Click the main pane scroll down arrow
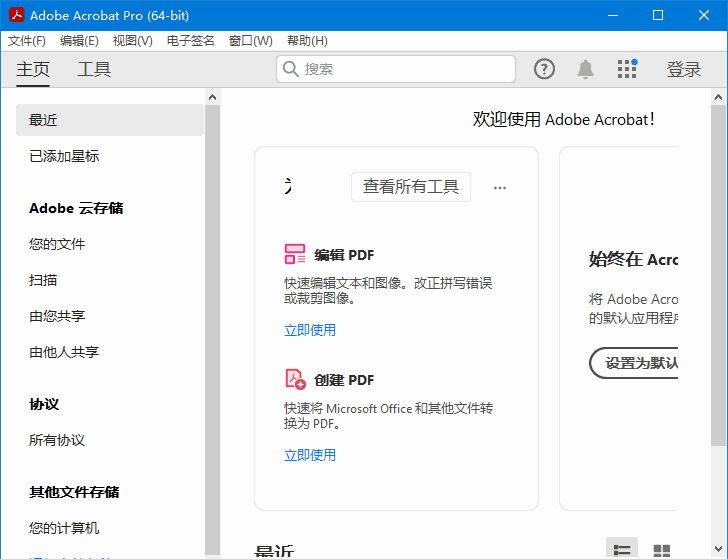The image size is (728, 559). [x=718, y=550]
